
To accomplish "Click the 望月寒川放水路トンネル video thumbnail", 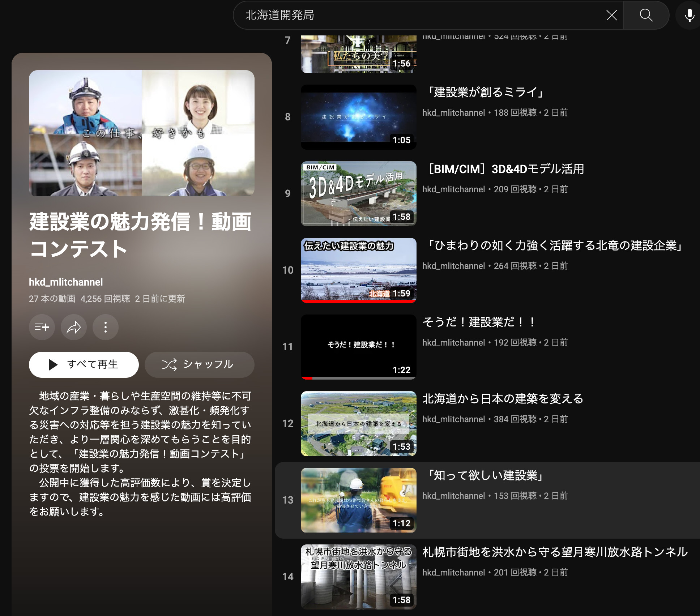I will [358, 577].
